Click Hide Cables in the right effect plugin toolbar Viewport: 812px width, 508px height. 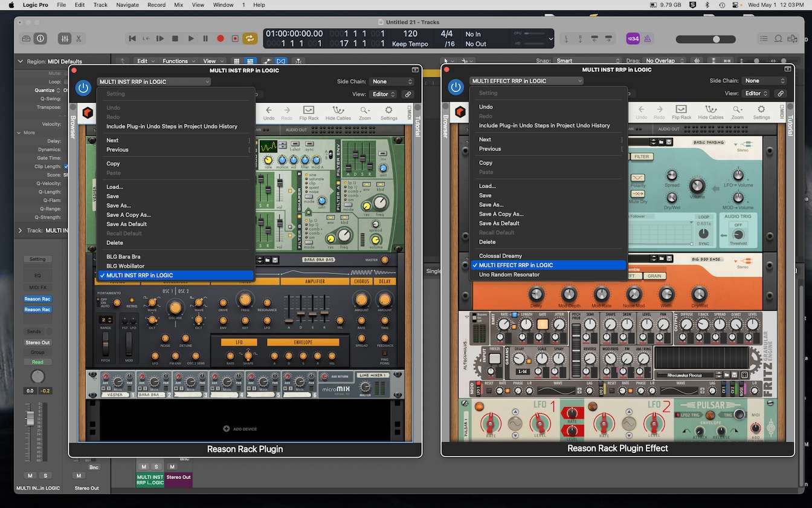pyautogui.click(x=711, y=112)
